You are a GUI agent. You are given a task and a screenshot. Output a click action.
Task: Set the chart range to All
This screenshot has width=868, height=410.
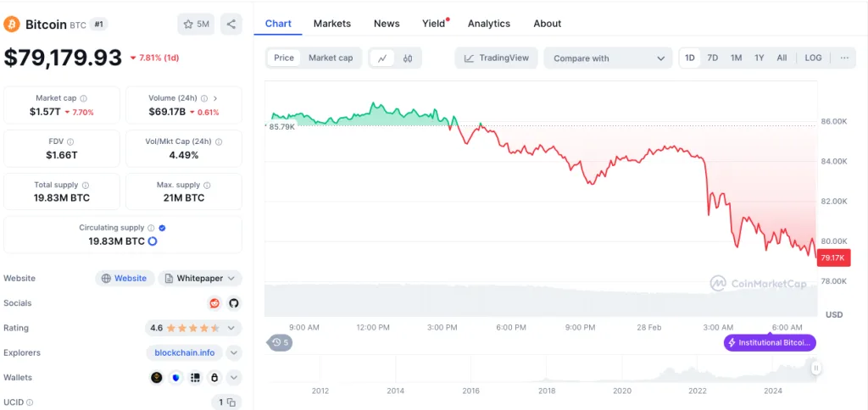782,58
